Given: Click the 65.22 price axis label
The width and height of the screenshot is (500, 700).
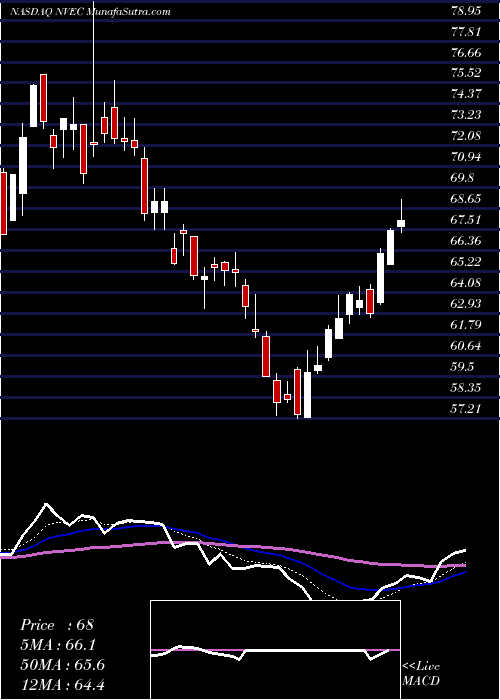Looking at the screenshot, I should click(466, 261).
